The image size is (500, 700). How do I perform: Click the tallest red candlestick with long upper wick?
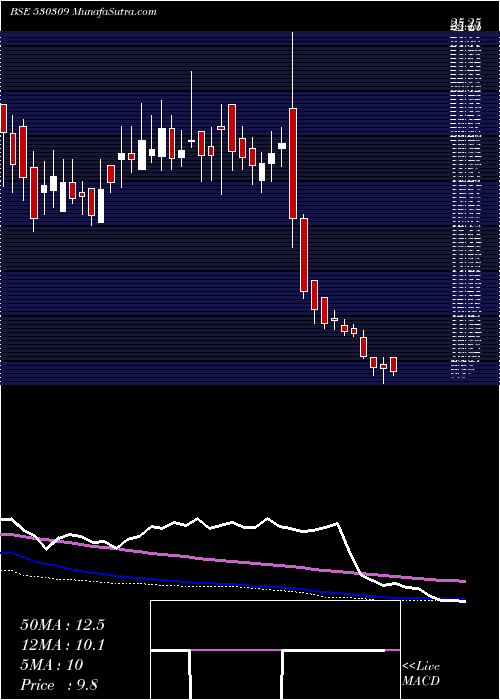click(293, 163)
